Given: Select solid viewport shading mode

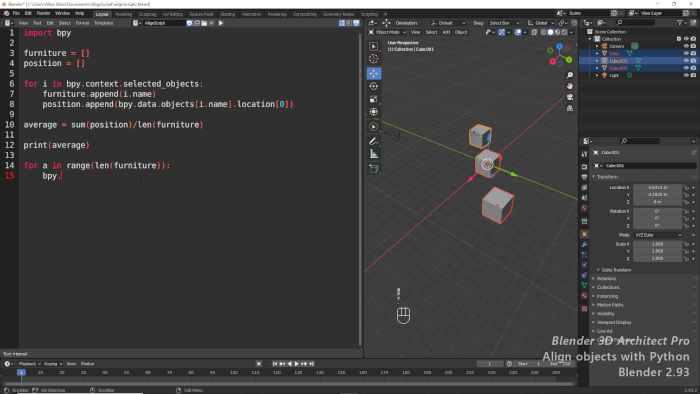Looking at the screenshot, I should (550, 32).
